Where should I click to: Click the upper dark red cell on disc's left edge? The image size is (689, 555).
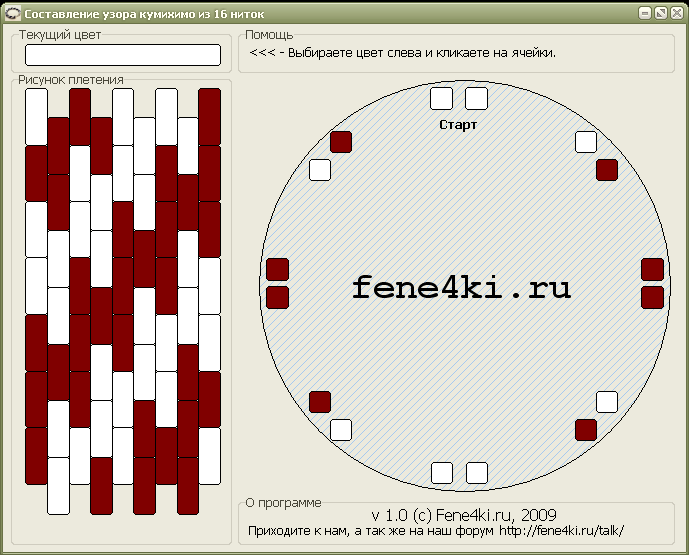pos(277,269)
